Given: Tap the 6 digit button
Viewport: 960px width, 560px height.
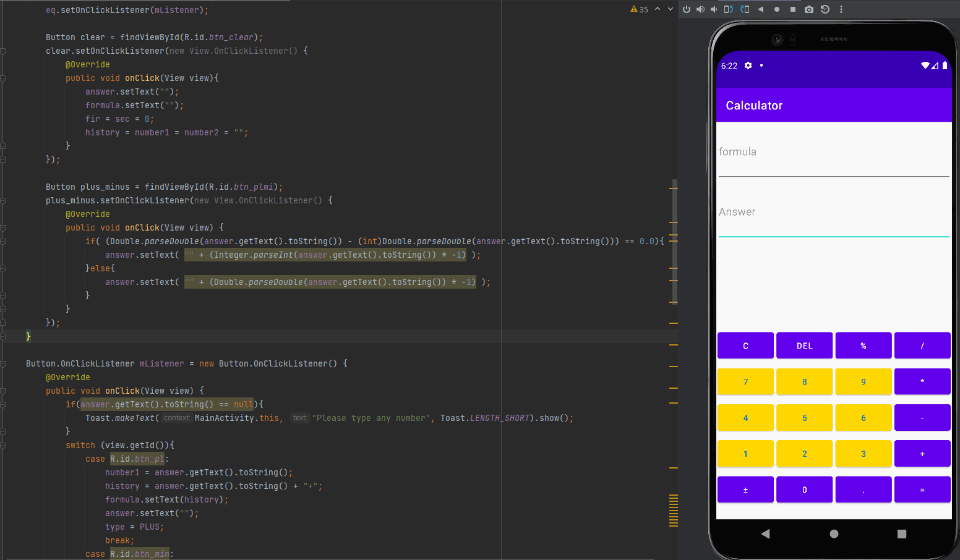Looking at the screenshot, I should click(864, 418).
